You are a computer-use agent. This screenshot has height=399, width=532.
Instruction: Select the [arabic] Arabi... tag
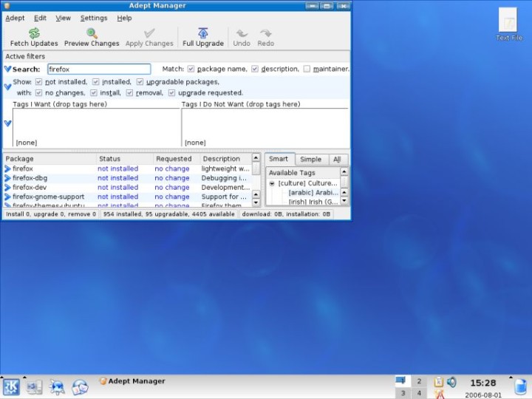313,193
